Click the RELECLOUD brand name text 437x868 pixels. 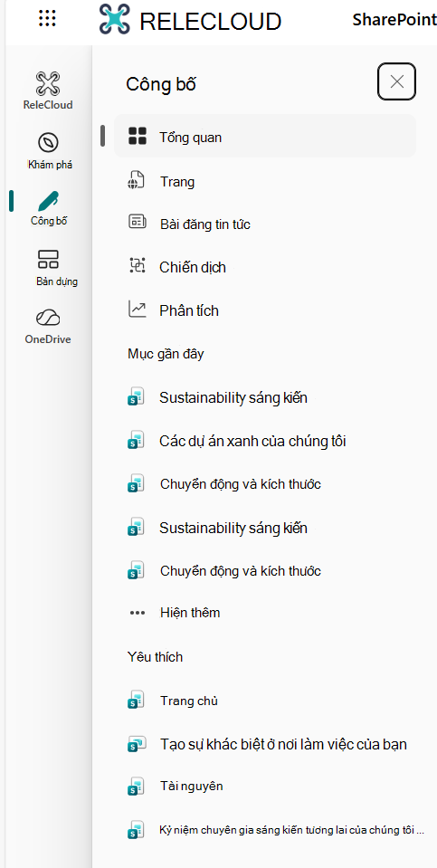click(210, 21)
